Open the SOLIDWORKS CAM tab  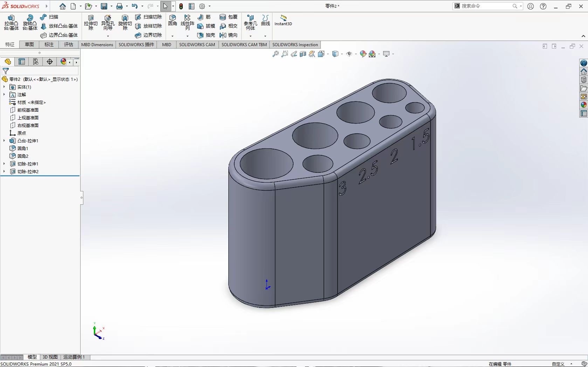(197, 44)
